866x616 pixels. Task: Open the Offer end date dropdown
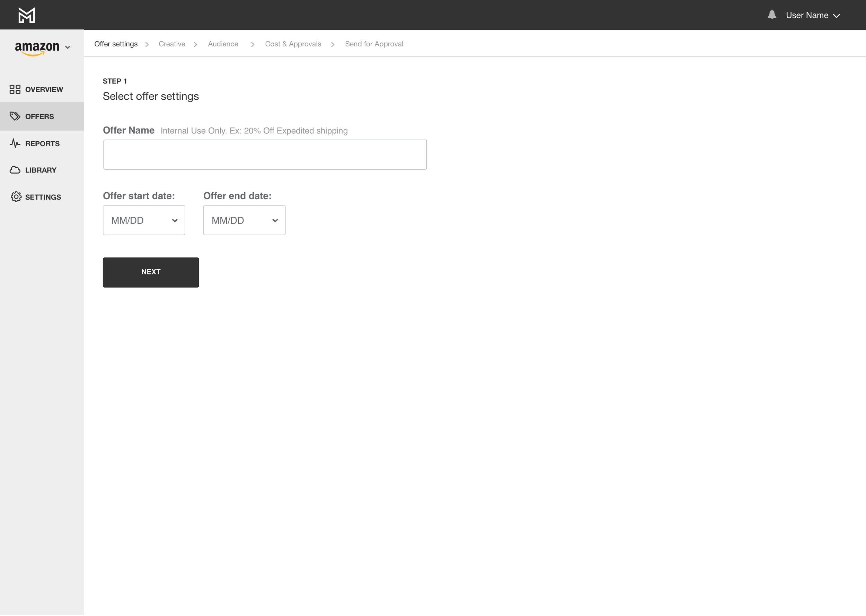click(245, 220)
